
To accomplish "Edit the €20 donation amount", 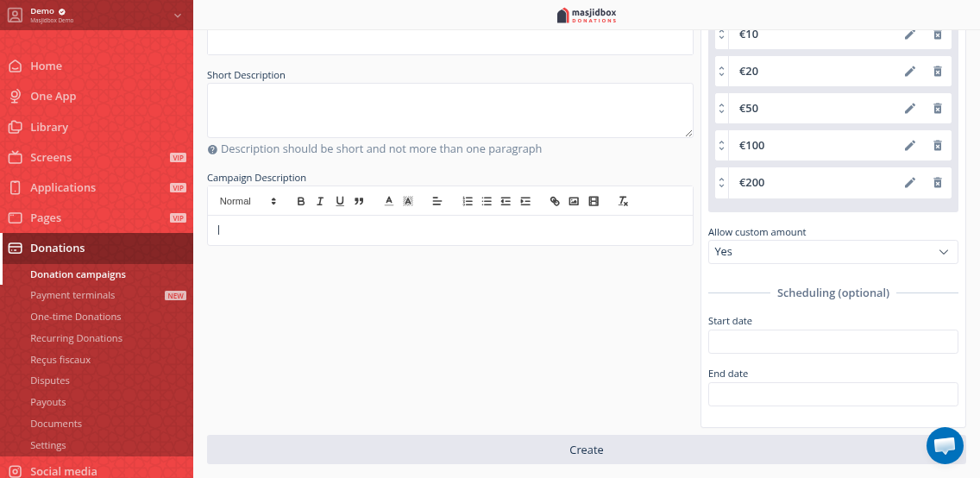I will (910, 72).
